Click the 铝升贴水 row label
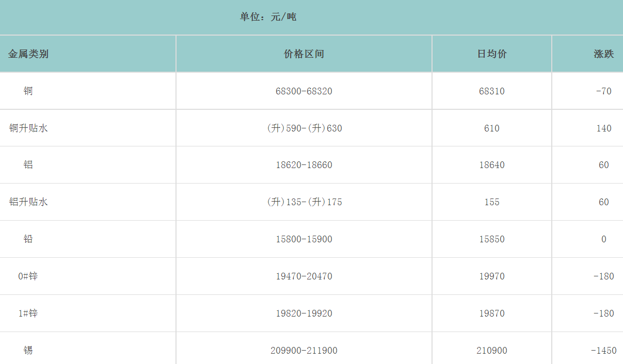Screen dimensions: 623x364 28,202
